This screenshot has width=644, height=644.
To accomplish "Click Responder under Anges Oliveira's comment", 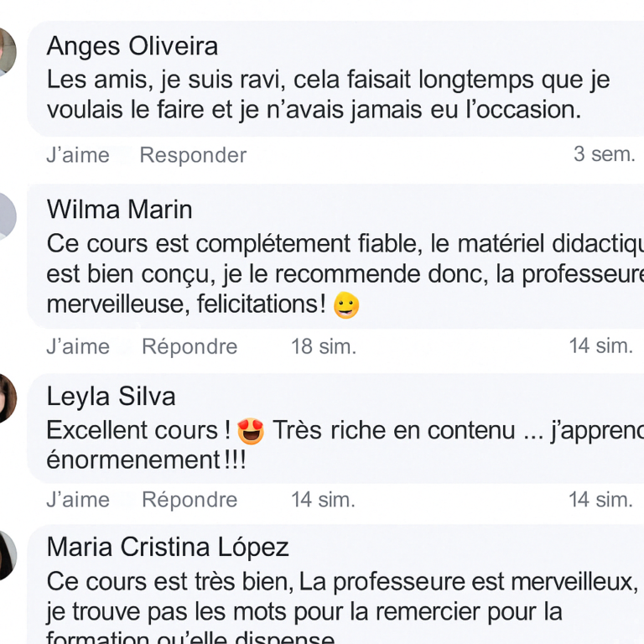I will 193,155.
